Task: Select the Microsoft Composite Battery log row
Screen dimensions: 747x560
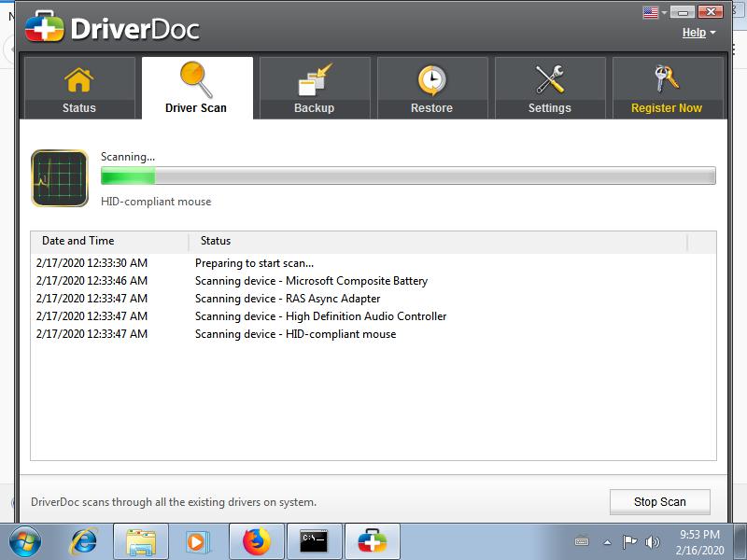Action: point(373,281)
